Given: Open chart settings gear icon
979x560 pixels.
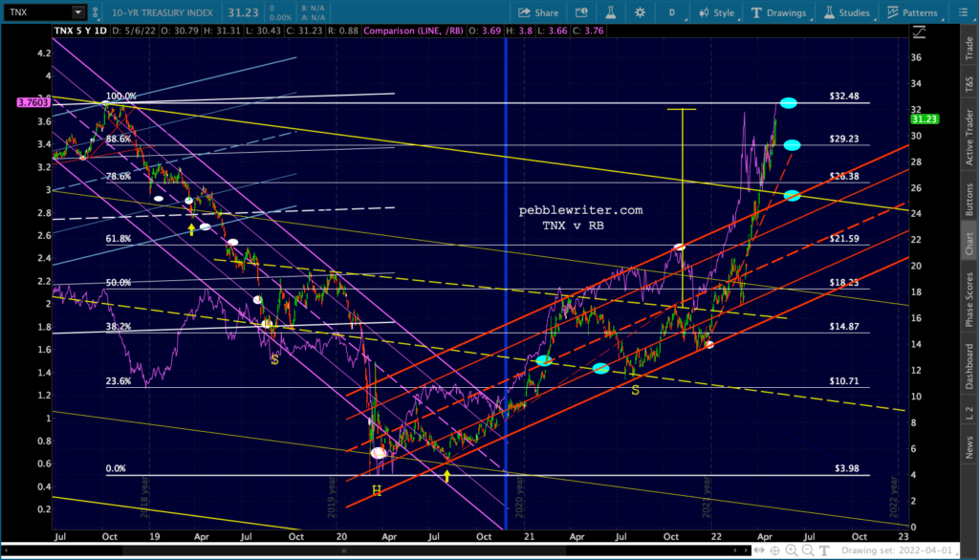Looking at the screenshot, I should (640, 12).
